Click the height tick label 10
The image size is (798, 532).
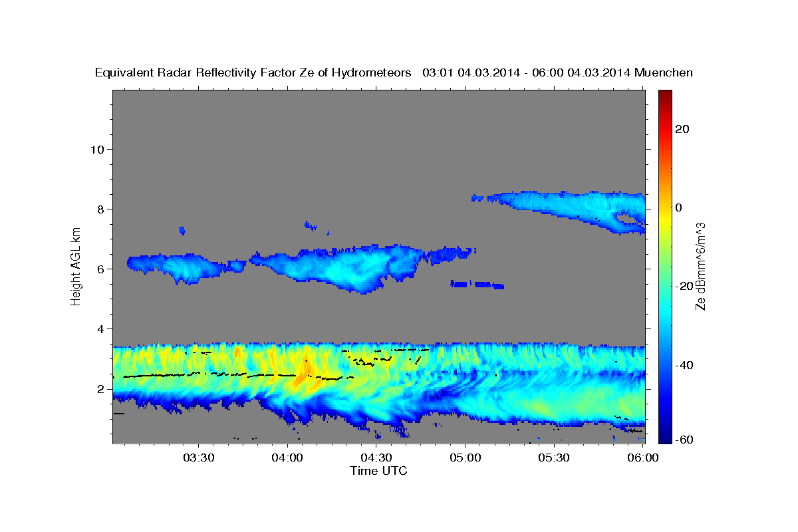click(x=96, y=149)
